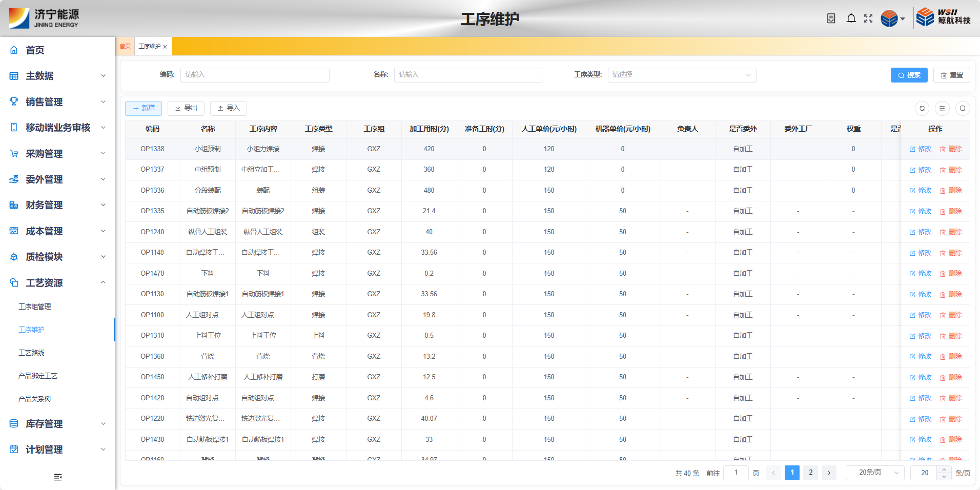Toggle fullscreen mode icon

tap(868, 18)
